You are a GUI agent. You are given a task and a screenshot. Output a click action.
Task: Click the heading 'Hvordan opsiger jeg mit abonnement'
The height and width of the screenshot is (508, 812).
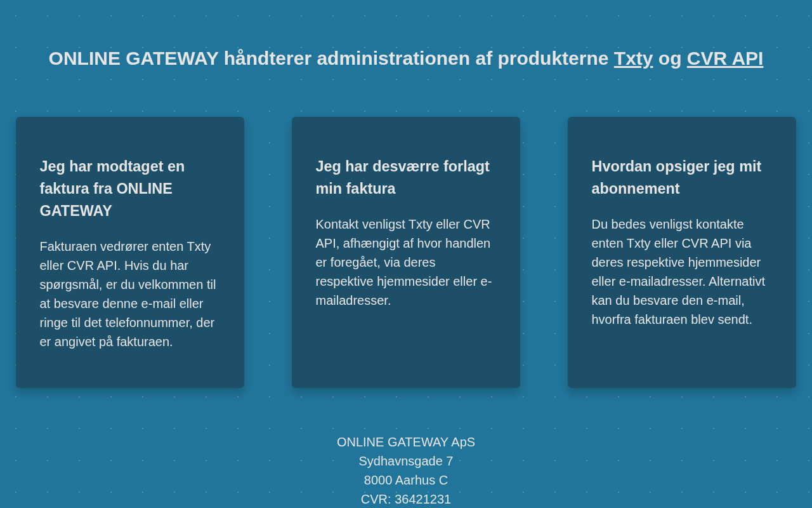pos(681,177)
